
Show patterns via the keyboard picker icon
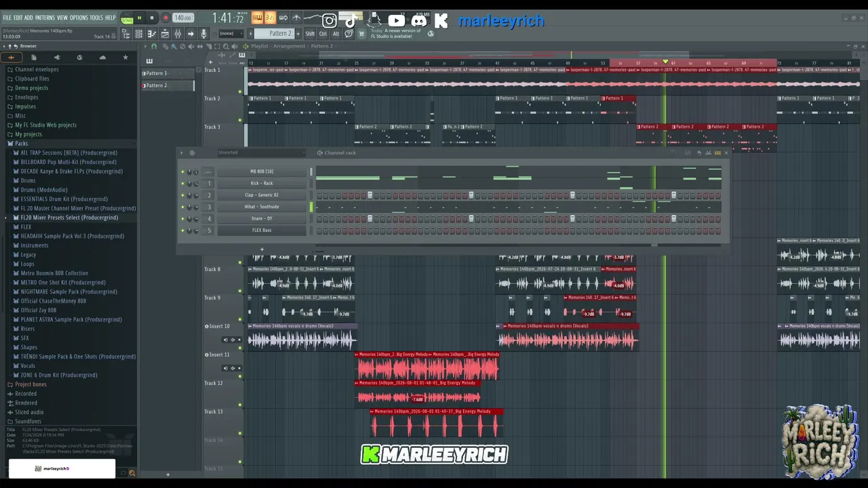coord(241,55)
